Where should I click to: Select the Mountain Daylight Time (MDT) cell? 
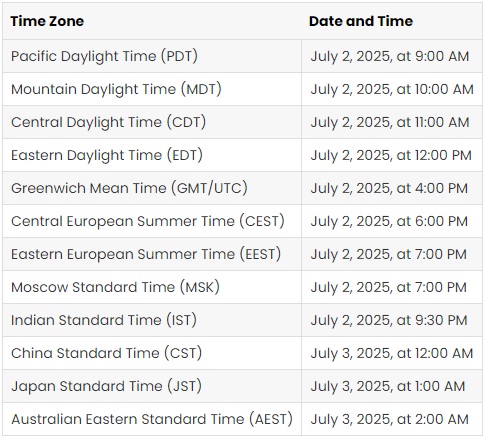tap(152, 89)
